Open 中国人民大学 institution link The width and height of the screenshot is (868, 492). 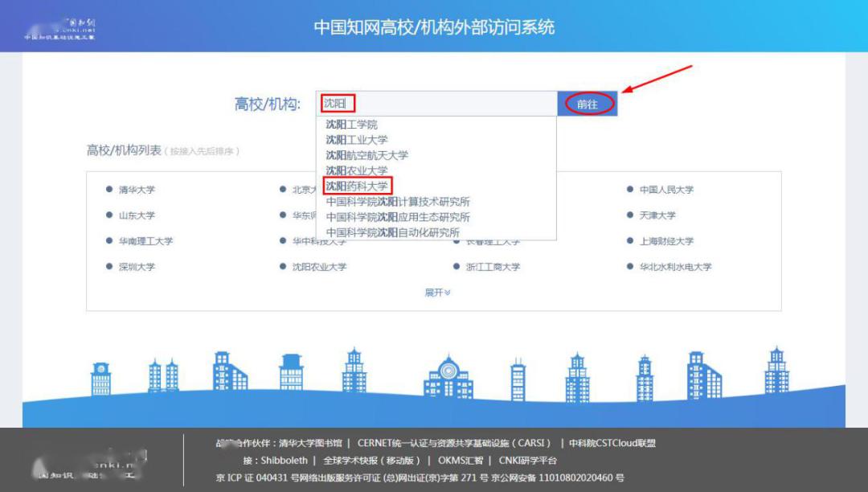click(666, 190)
